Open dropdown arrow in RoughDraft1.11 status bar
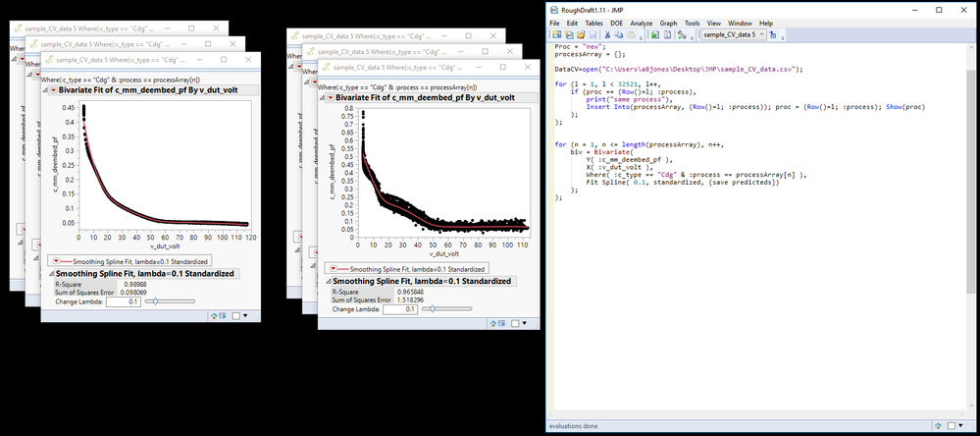Viewport: 980px width, 436px height. point(962,426)
